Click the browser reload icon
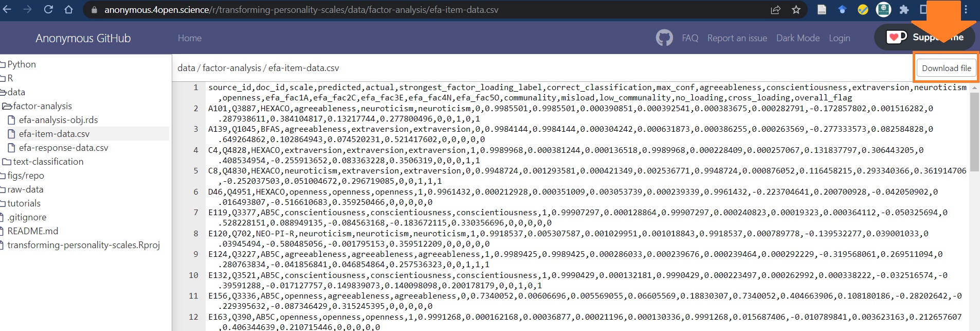980x331 pixels. pos(48,10)
